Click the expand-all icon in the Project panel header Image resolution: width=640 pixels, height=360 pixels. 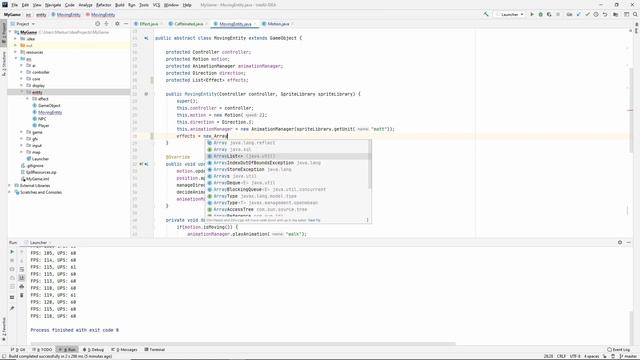coord(107,24)
